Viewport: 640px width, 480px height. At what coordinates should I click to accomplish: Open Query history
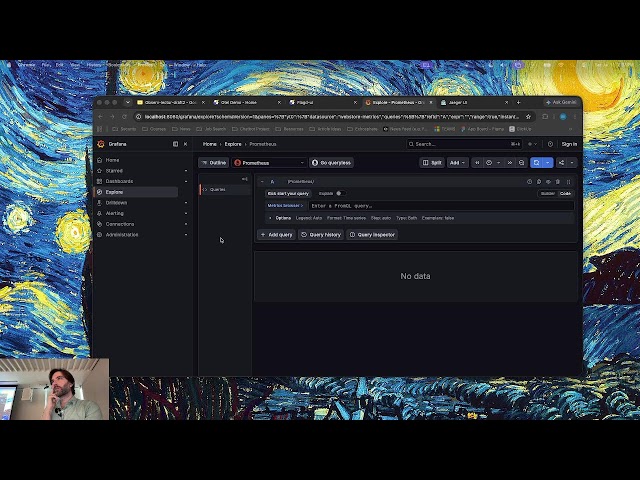[321, 235]
